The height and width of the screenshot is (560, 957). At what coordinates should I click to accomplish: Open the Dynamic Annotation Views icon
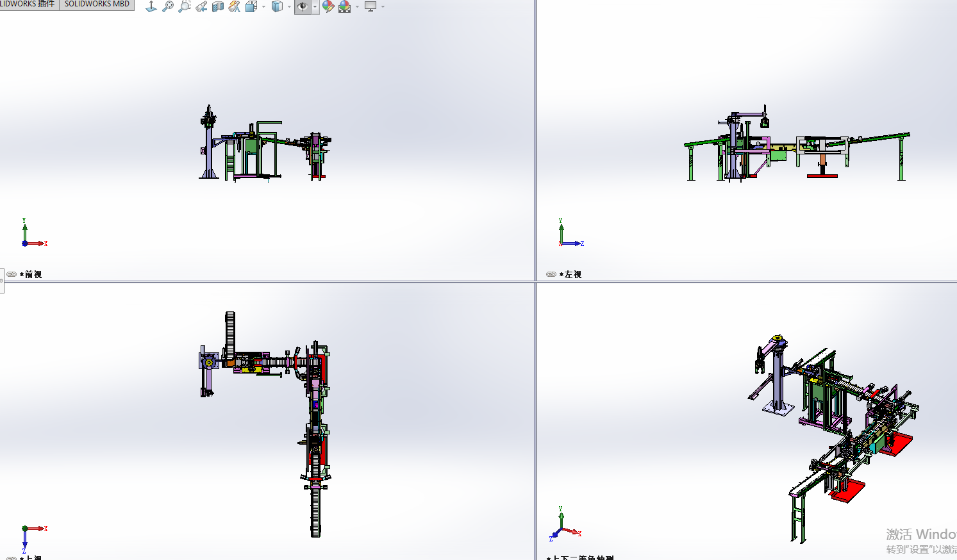coord(235,6)
